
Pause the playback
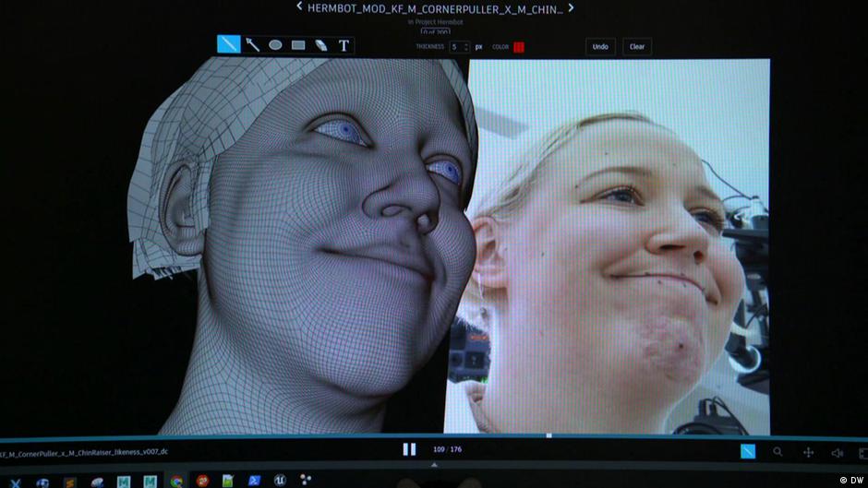[409, 449]
